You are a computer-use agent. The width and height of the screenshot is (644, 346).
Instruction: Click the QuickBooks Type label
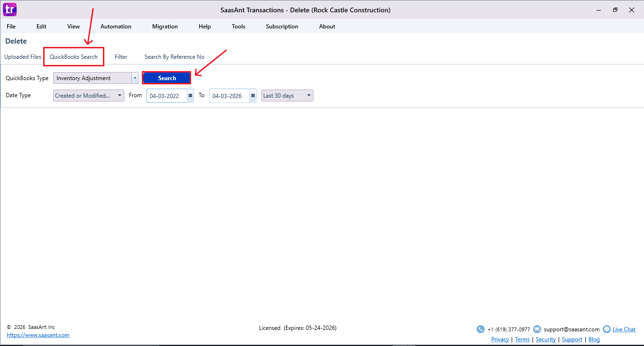click(x=27, y=78)
